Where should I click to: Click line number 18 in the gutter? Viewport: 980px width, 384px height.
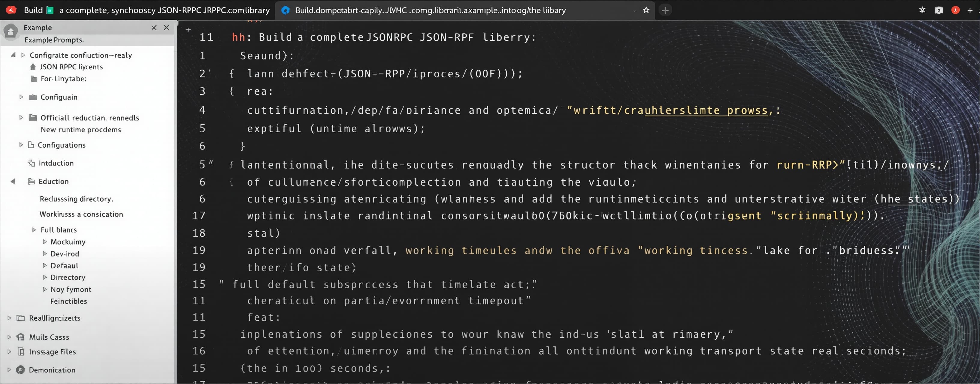point(199,233)
